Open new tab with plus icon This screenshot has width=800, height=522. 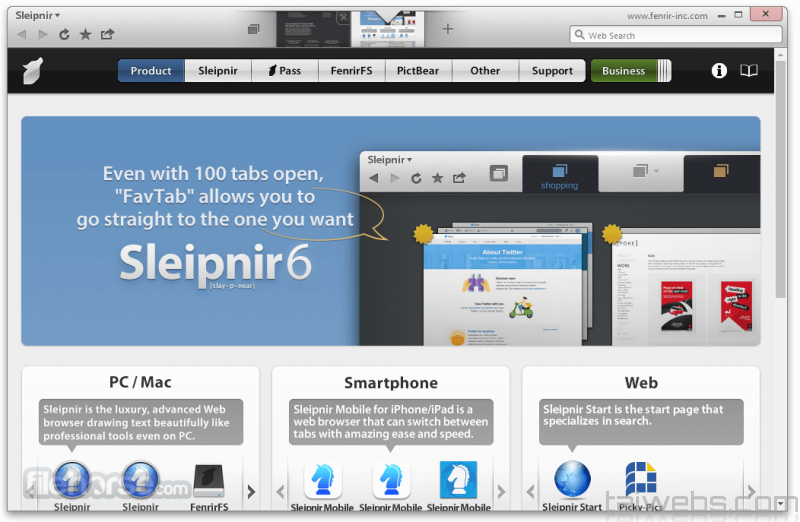(447, 29)
